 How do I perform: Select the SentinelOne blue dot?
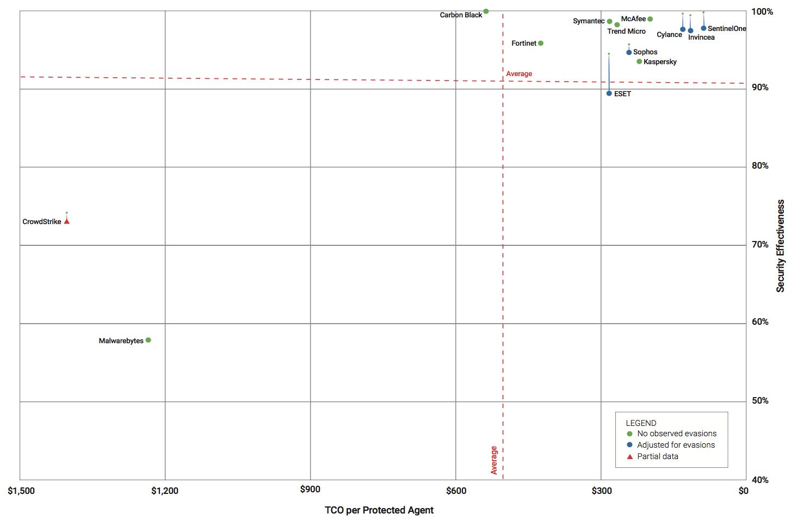[703, 28]
